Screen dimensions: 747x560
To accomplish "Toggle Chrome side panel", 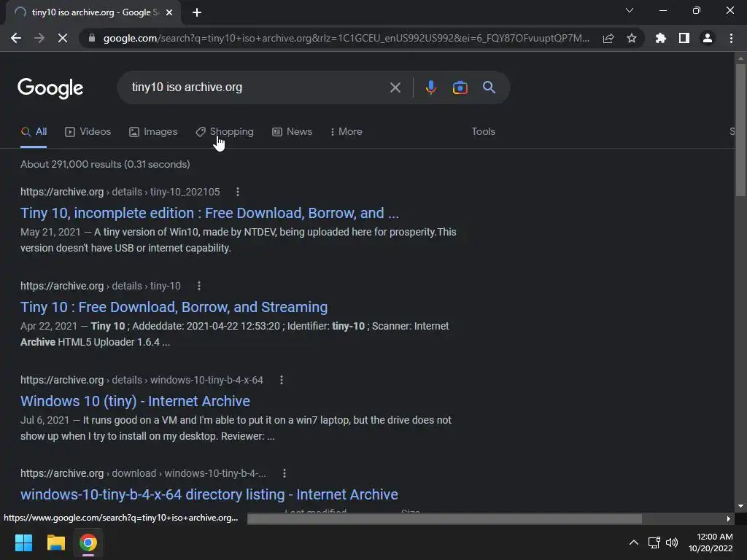I will (x=684, y=38).
